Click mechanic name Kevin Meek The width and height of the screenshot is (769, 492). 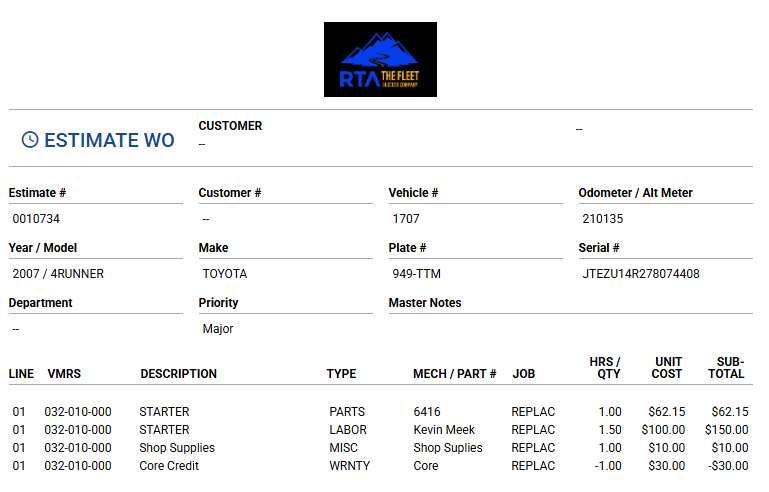coord(446,430)
